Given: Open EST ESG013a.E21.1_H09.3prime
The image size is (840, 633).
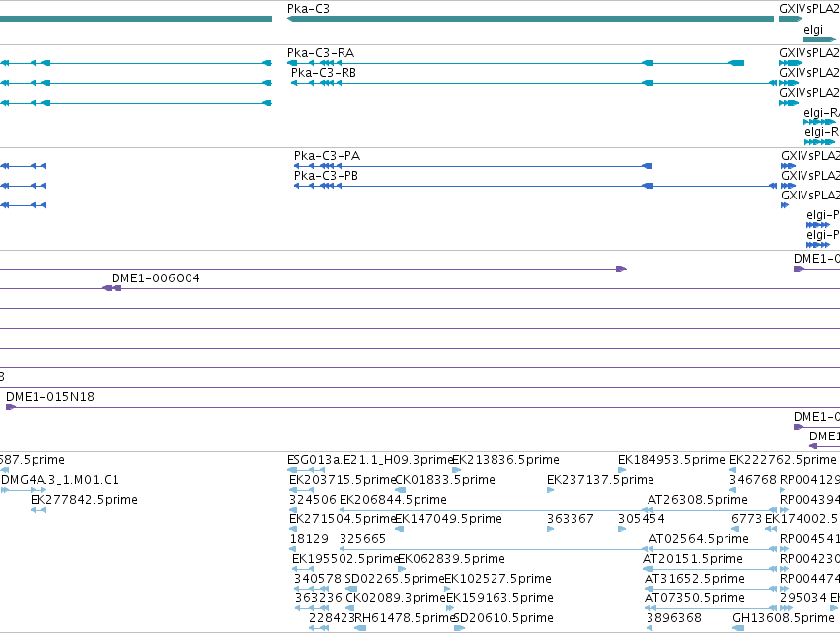Looking at the screenshot, I should (x=370, y=460).
